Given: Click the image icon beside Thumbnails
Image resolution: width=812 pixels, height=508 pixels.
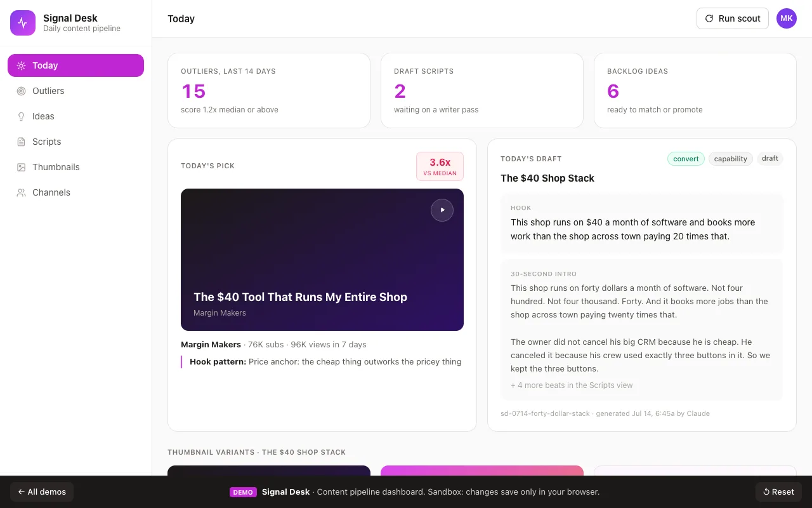Looking at the screenshot, I should pos(21,167).
